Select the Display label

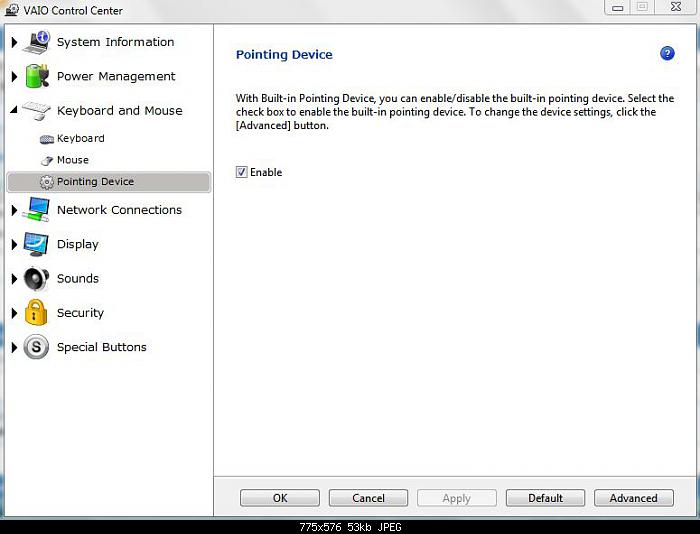(78, 245)
